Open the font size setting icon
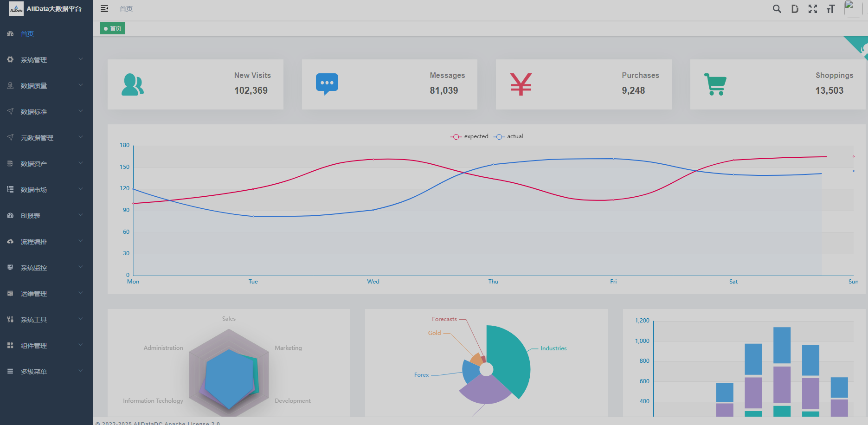Image resolution: width=868 pixels, height=425 pixels. coord(830,9)
